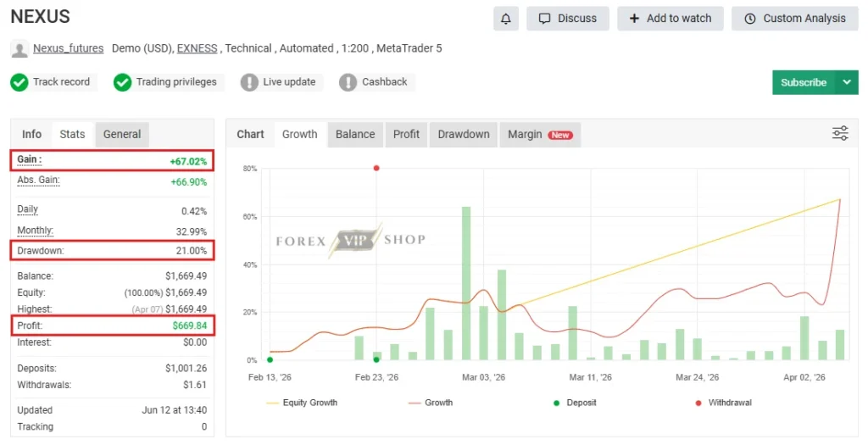The height and width of the screenshot is (445, 868).
Task: Click the tallest green bar near Mar 03
Action: point(466,283)
